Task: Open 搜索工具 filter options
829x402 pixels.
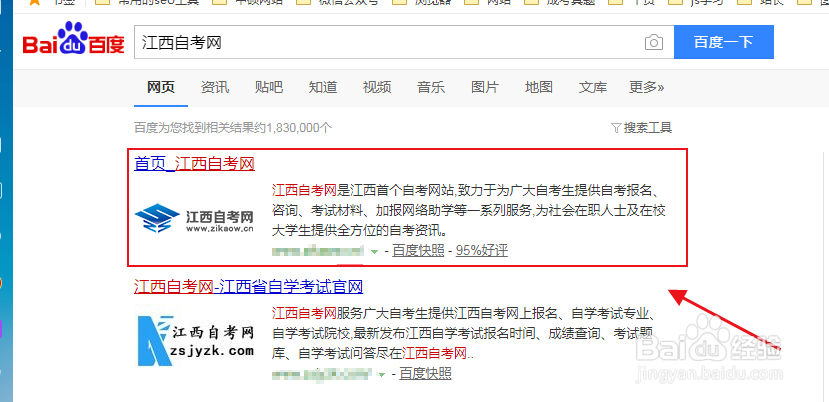Action: (x=641, y=127)
